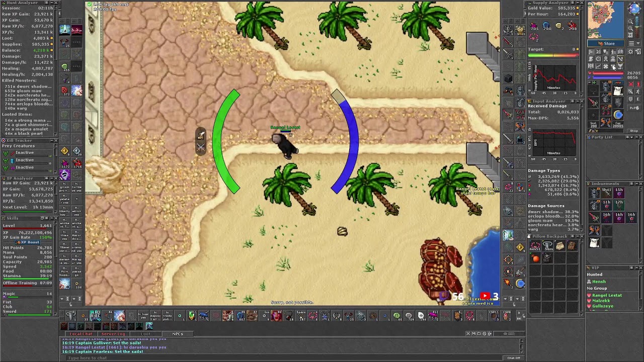This screenshot has width=644, height=362.
Task: Click the weapon slot in the equipment panel
Action: (593, 103)
